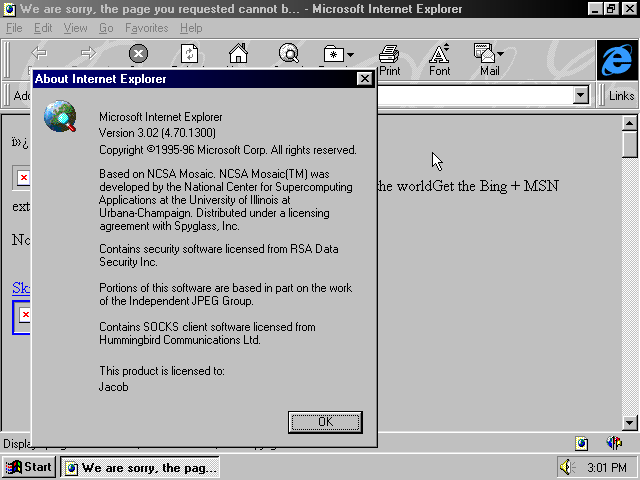
Task: Change text size with the Font icon
Action: tap(439, 53)
